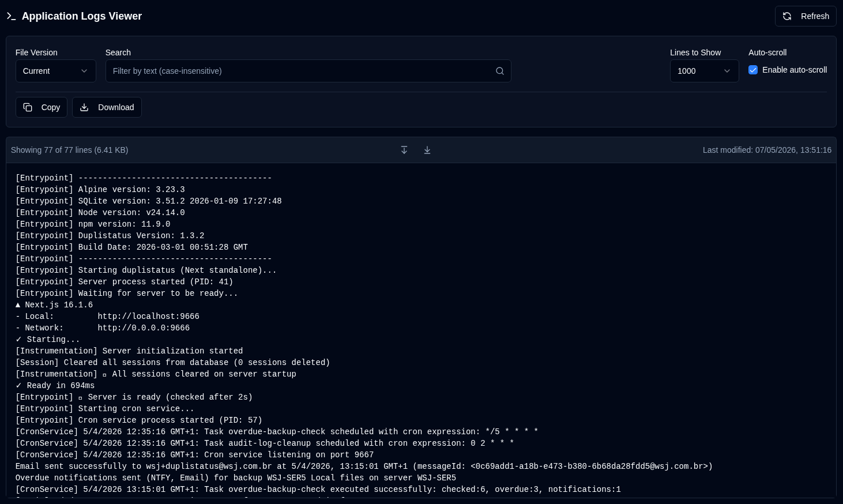Click the 'Cron service process started (PID: 57)' line
The height and width of the screenshot is (504, 843).
pos(139,420)
